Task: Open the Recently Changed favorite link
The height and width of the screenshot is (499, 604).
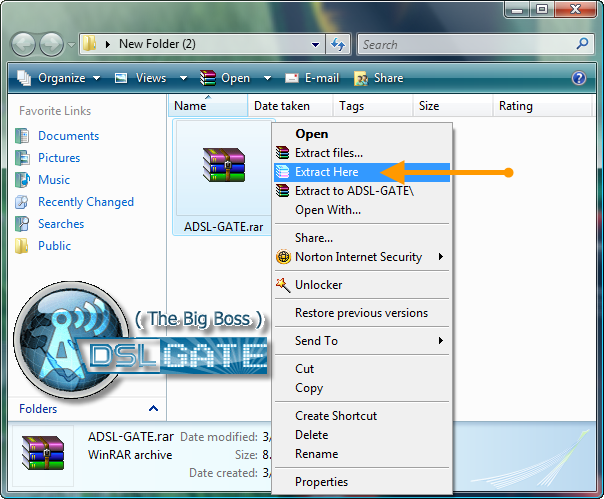Action: (x=86, y=202)
